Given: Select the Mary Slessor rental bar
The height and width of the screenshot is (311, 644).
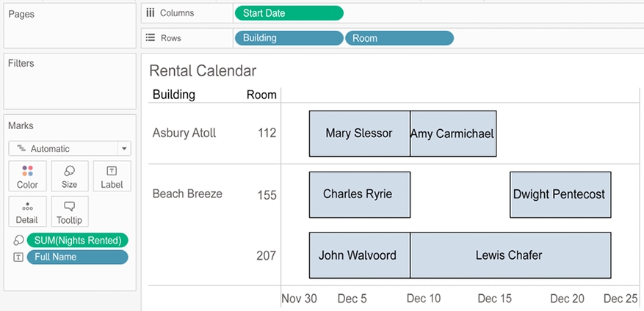Looking at the screenshot, I should (x=359, y=133).
